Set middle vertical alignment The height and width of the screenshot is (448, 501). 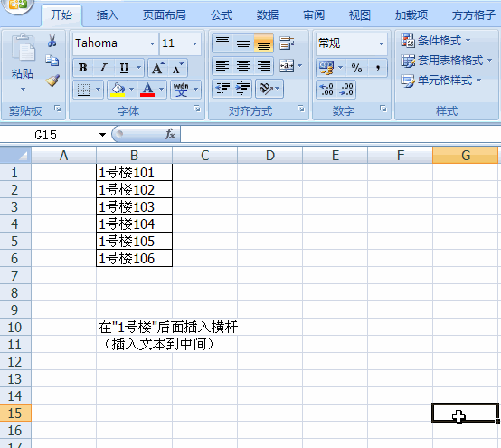point(243,43)
